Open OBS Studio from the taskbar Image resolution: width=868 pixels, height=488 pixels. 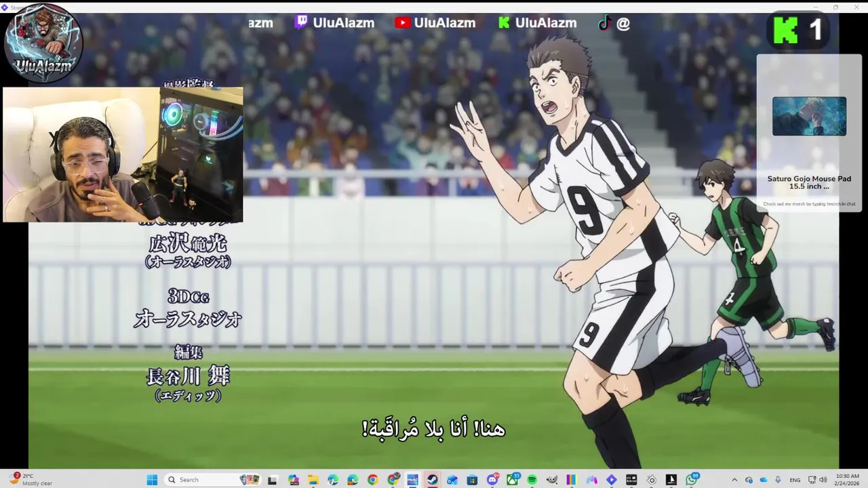[651, 480]
